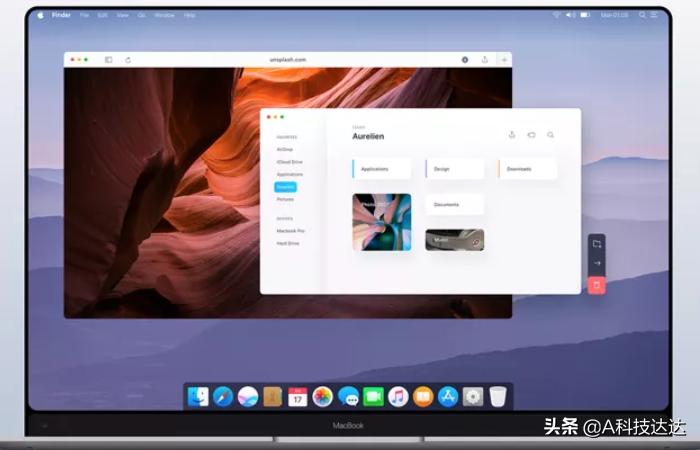
Task: Open the Downloads folder card
Action: tap(528, 169)
